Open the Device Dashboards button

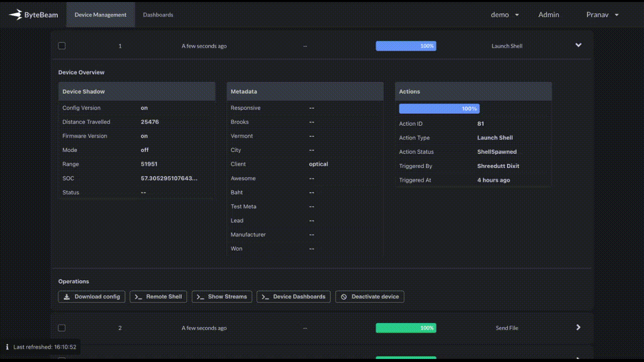pyautogui.click(x=294, y=297)
